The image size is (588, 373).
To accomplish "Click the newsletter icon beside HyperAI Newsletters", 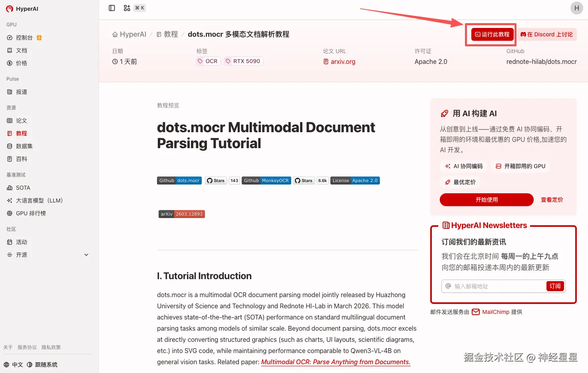I will 446,226.
